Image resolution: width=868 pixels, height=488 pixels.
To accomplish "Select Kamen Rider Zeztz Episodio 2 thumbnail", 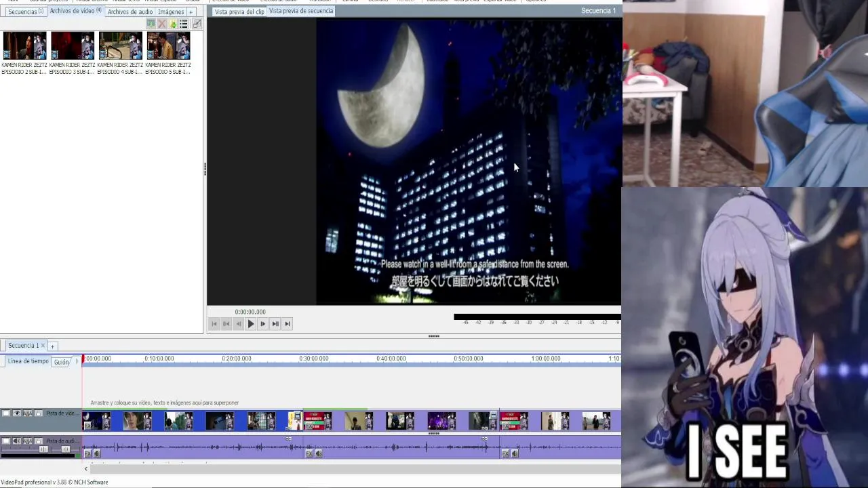I will coord(24,45).
